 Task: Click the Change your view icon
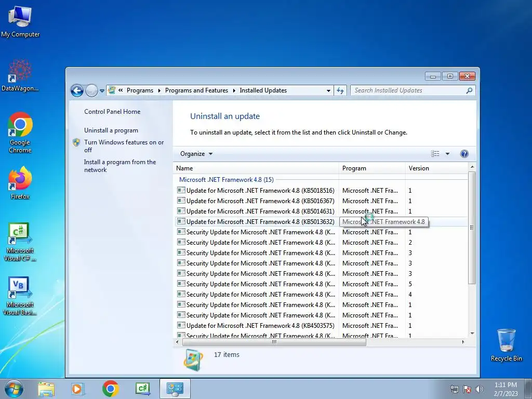tap(435, 154)
